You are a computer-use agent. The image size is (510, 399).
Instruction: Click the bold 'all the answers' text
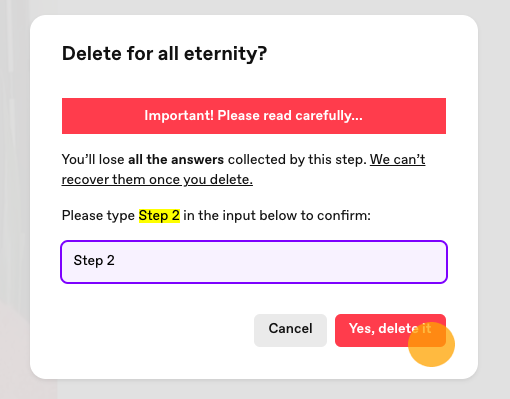(176, 159)
